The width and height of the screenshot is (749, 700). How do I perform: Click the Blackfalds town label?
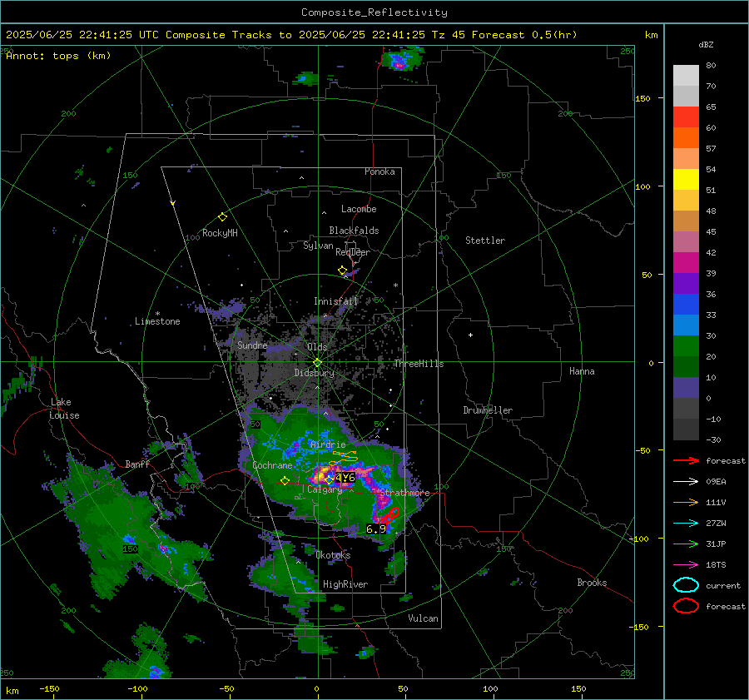click(x=354, y=231)
